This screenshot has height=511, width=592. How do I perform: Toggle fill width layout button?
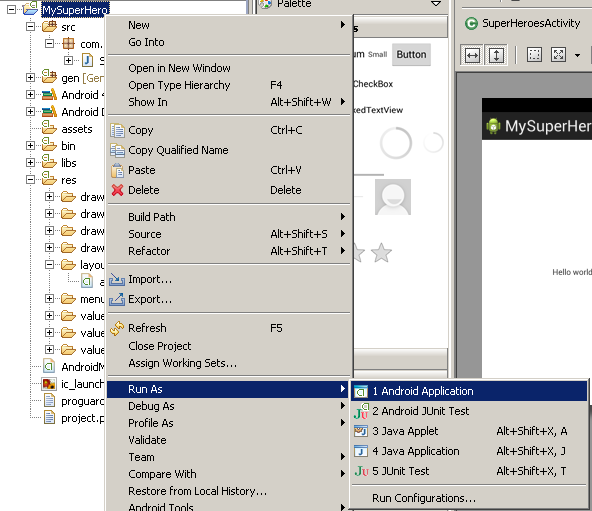click(472, 55)
